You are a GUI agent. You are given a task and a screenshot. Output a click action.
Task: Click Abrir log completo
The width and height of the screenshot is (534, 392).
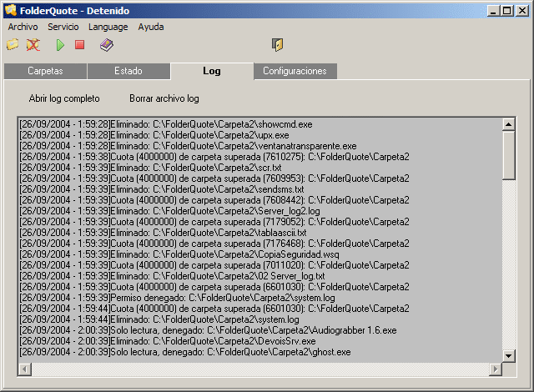tap(64, 98)
